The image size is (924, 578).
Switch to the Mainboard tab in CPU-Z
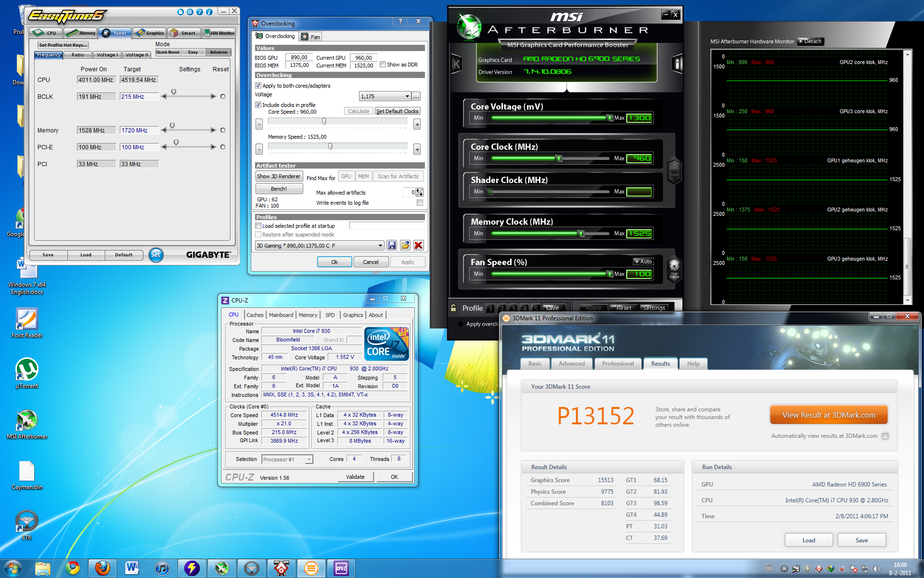281,315
